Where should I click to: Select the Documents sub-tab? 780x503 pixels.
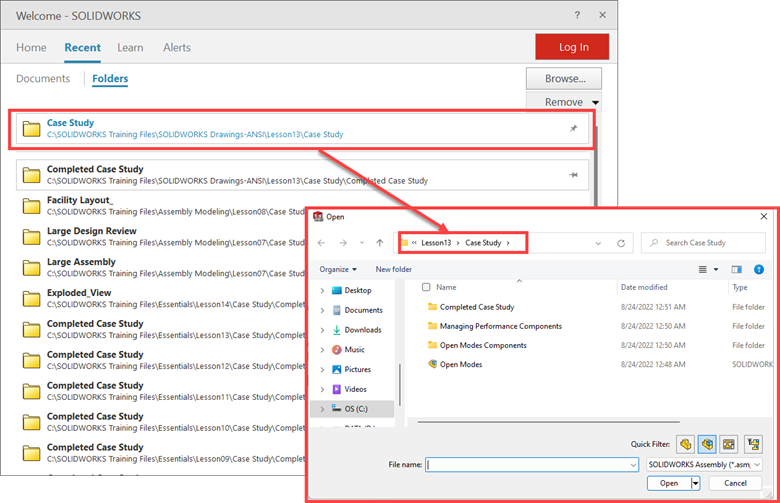[x=43, y=79]
